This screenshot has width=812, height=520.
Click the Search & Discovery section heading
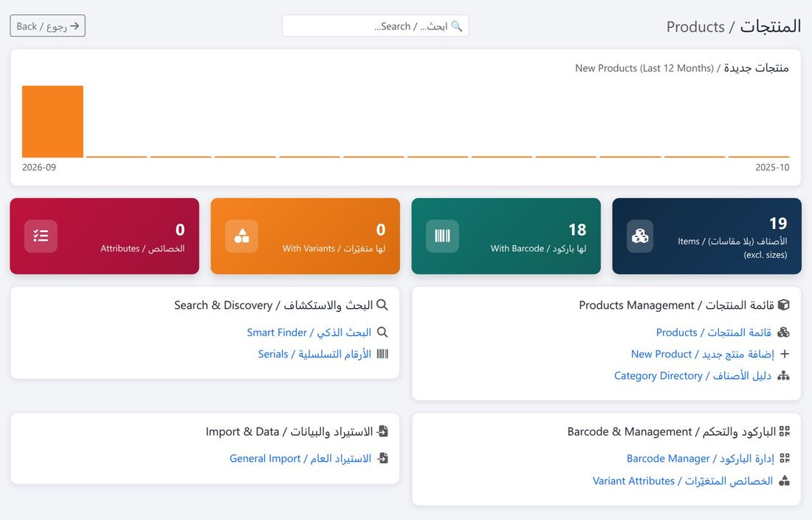(273, 305)
